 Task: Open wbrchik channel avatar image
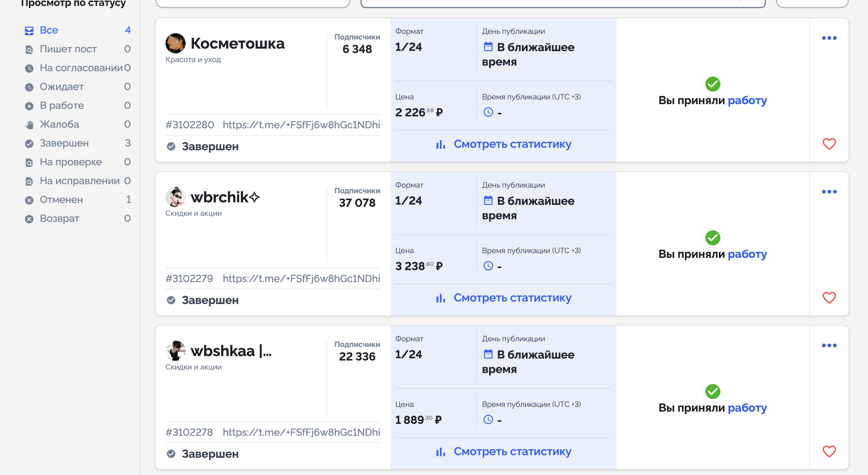click(175, 197)
